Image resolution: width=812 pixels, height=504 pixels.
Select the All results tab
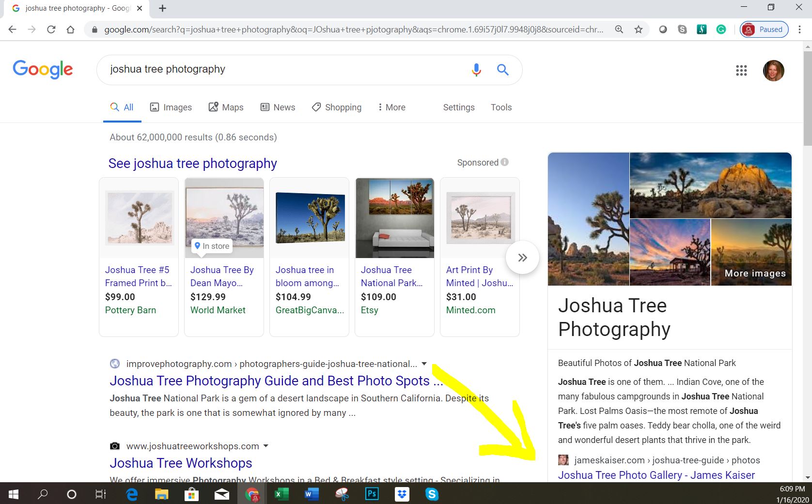point(122,107)
